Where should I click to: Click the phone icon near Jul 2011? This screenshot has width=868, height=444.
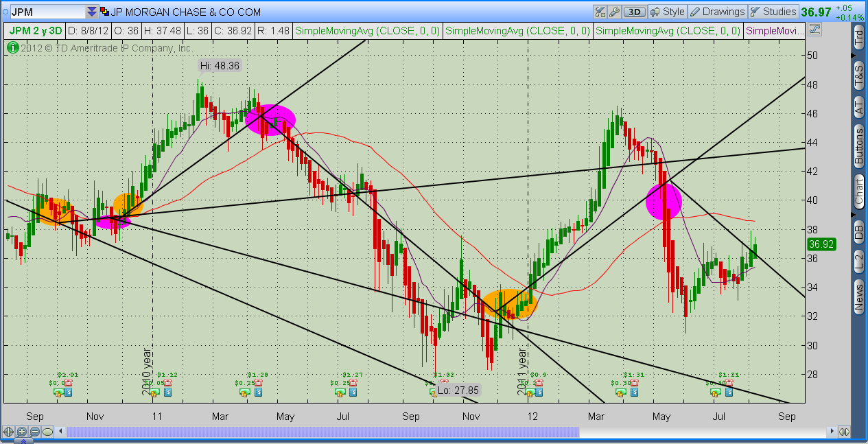(353, 383)
